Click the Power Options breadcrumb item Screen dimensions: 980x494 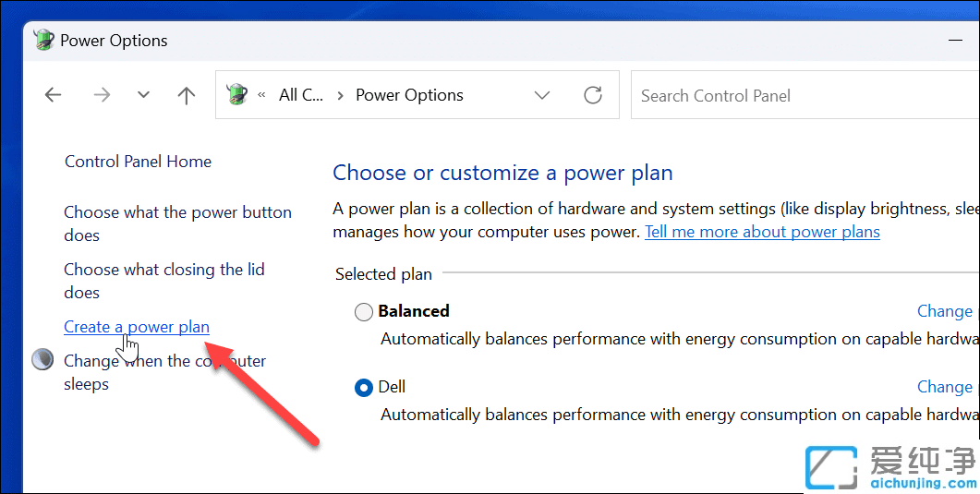click(x=409, y=95)
